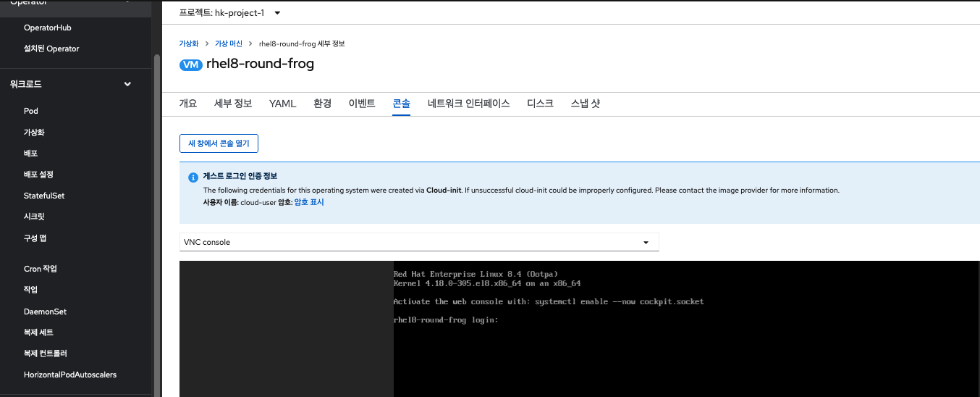The image size is (980, 397).
Task: Open the 스냅 샷 tab
Action: pyautogui.click(x=586, y=104)
